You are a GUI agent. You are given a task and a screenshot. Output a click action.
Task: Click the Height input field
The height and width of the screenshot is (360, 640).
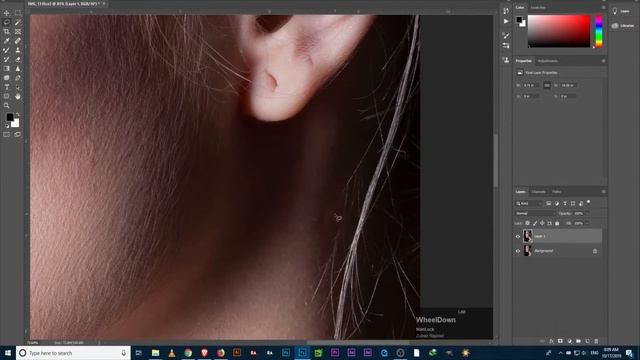click(x=569, y=85)
